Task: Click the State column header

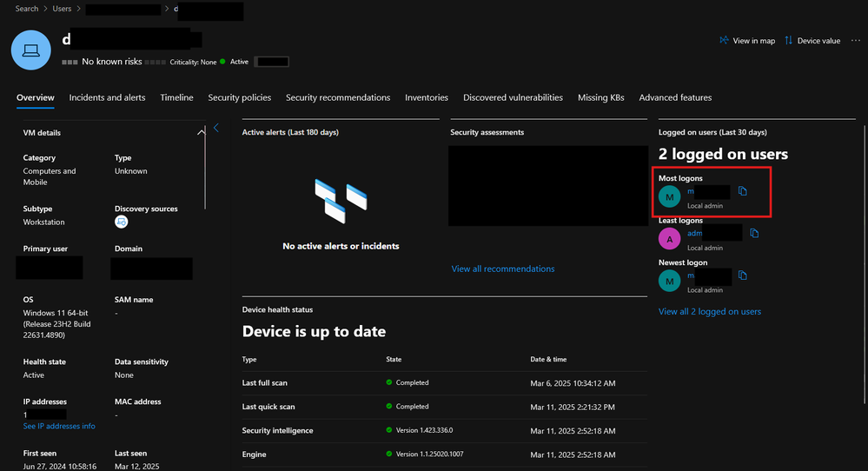Action: [x=394, y=359]
